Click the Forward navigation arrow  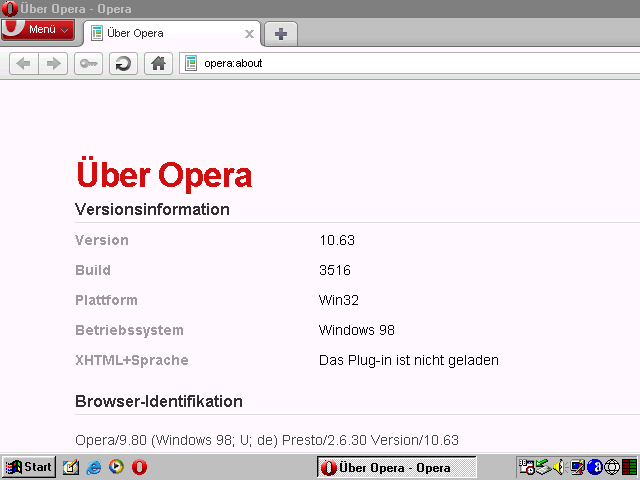pos(54,64)
